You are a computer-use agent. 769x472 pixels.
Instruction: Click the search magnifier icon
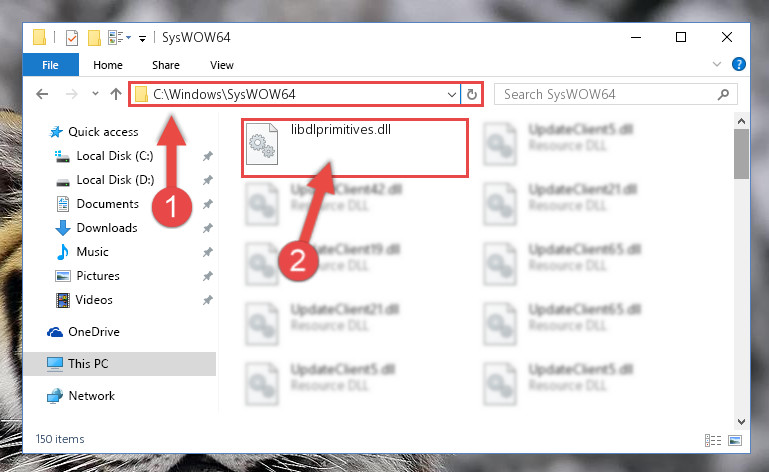click(723, 94)
